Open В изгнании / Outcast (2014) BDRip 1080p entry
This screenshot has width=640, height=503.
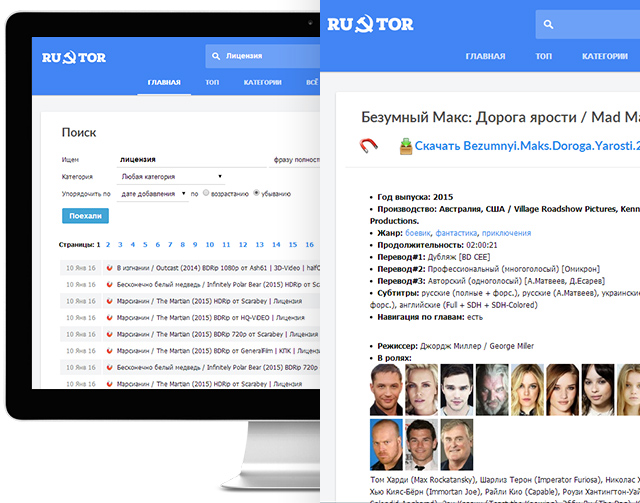click(x=218, y=268)
